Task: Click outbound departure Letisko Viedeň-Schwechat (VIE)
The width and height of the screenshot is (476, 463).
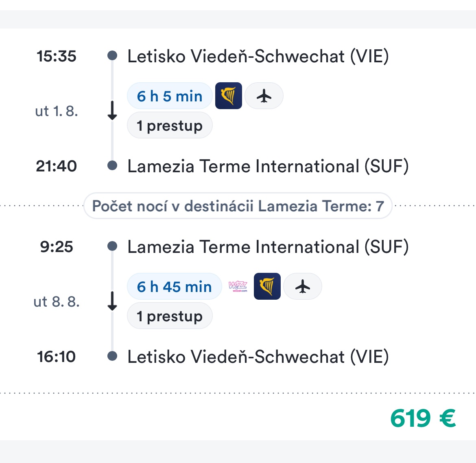Action: (x=258, y=56)
